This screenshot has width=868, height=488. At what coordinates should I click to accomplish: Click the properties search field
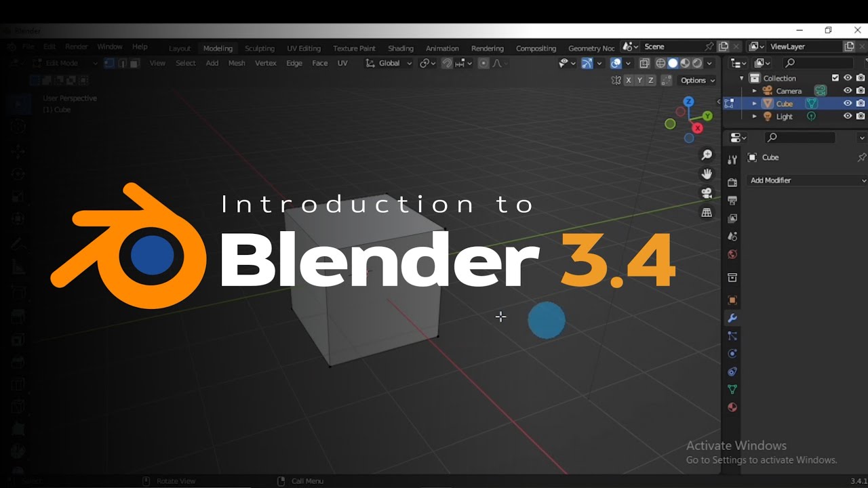tap(800, 138)
